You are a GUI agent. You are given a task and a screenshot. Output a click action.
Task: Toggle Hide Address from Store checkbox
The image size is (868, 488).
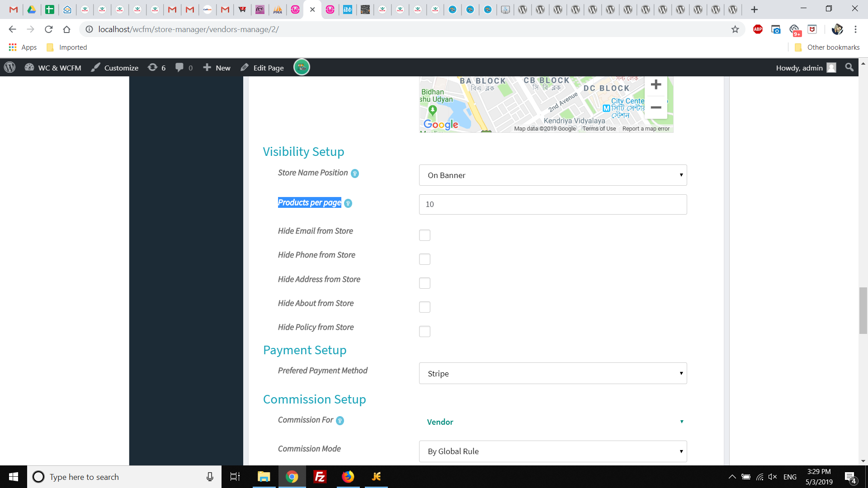pyautogui.click(x=425, y=283)
